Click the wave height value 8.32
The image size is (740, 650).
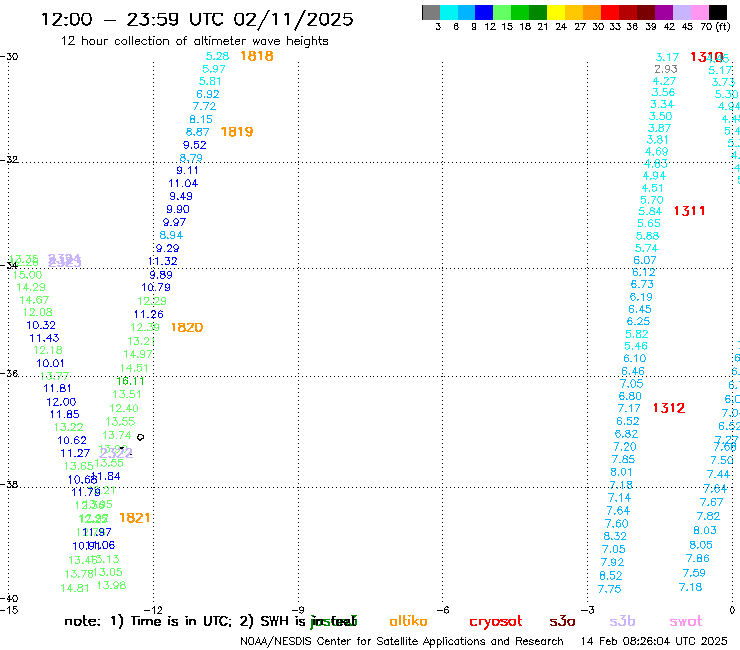tap(615, 536)
